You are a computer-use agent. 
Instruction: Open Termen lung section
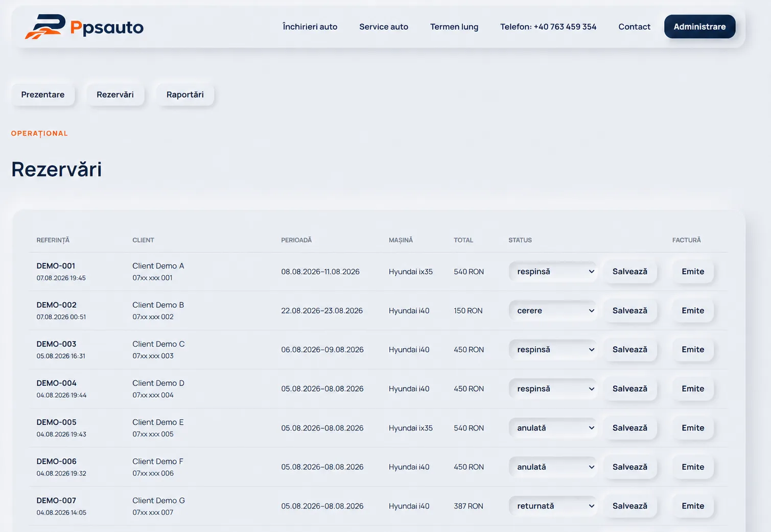(x=454, y=27)
